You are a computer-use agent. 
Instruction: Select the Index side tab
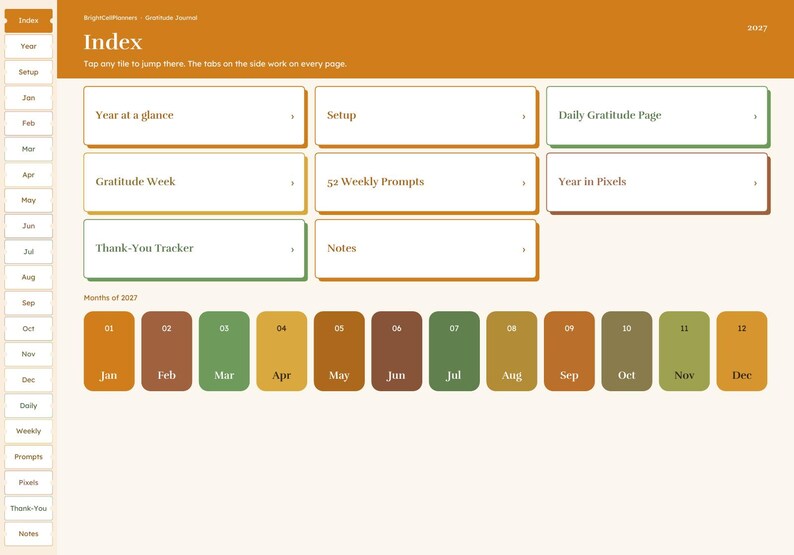28,21
